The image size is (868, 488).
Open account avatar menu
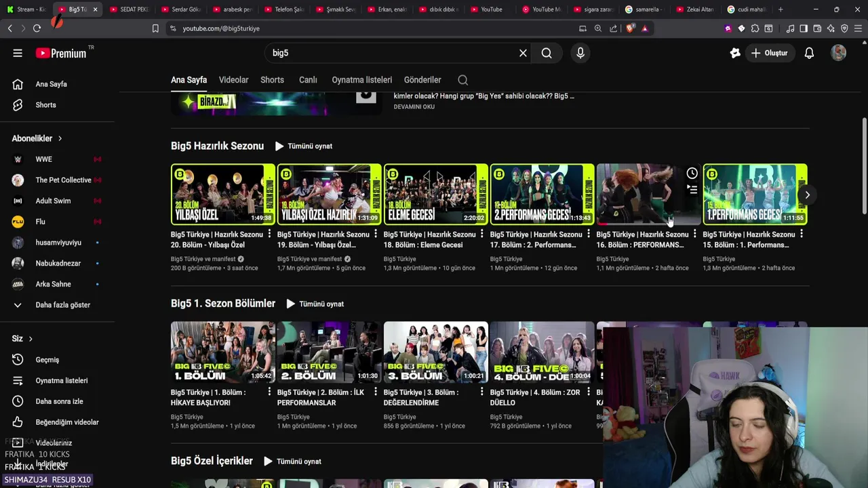click(x=839, y=53)
